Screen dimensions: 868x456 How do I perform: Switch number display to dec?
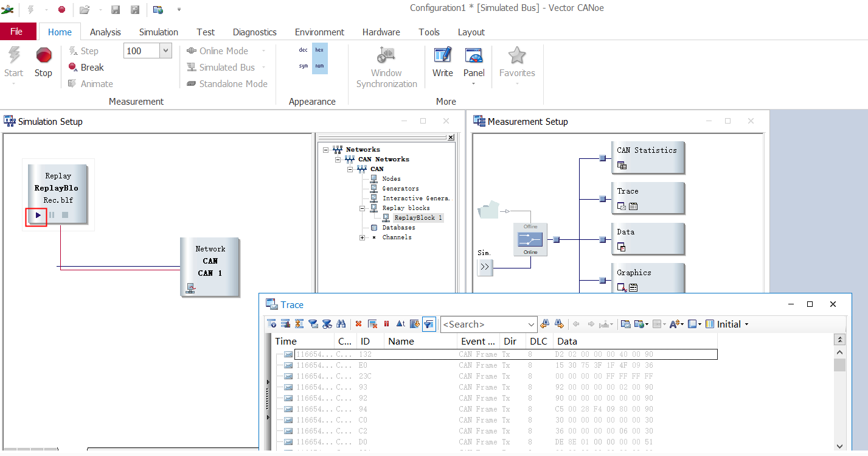coord(303,50)
